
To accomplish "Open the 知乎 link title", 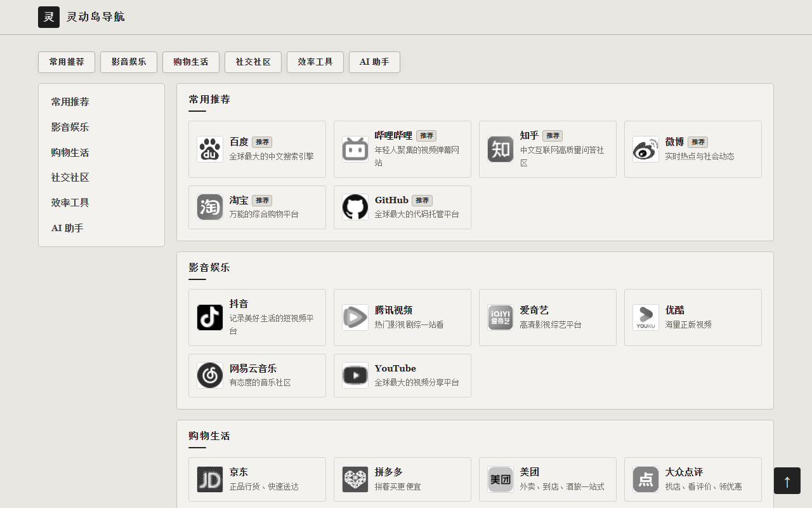I will 529,135.
